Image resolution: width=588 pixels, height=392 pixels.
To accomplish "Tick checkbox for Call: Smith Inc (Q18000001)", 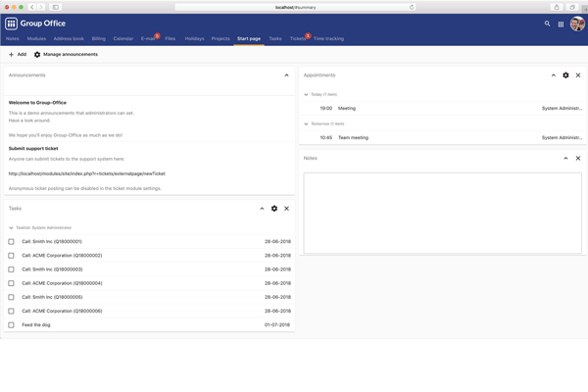I will (x=12, y=241).
